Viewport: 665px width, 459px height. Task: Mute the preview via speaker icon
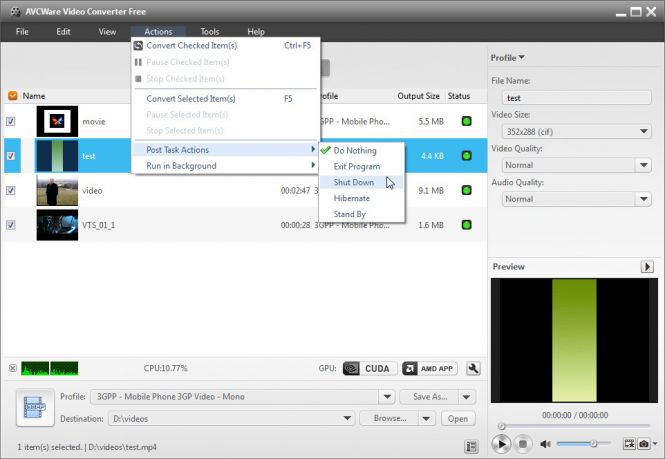(546, 443)
